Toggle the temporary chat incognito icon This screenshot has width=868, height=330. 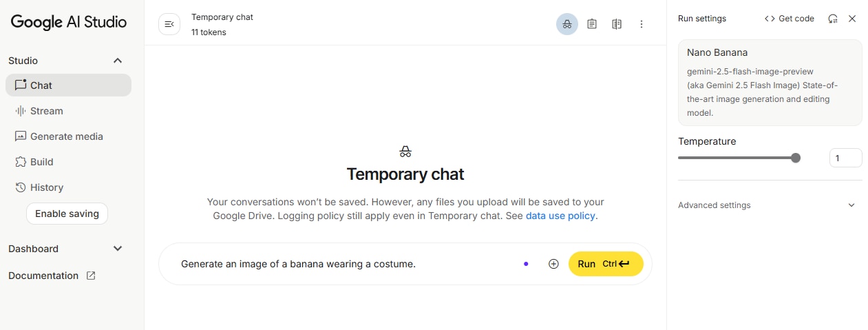click(567, 24)
